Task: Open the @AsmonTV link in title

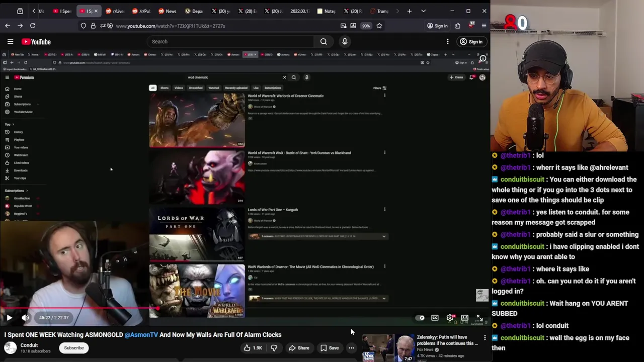Action: 141,335
